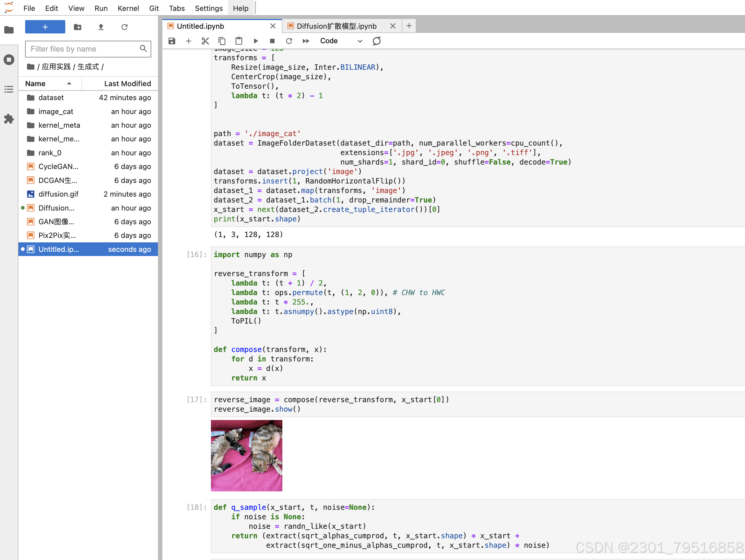Viewport: 745px width, 560px height.
Task: Open the Kernel menu
Action: point(128,8)
